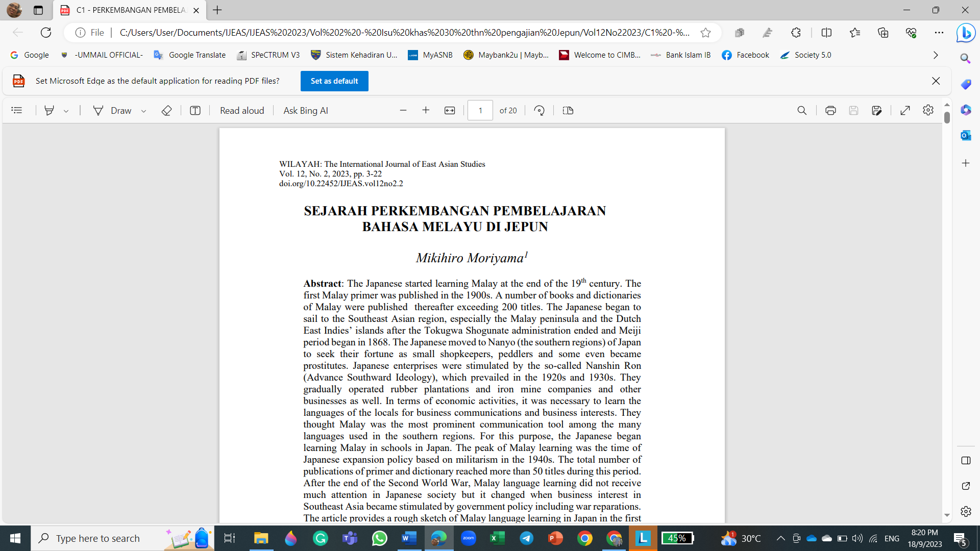This screenshot has height=551, width=980.
Task: Open Edge Settings and more menu
Action: click(939, 33)
